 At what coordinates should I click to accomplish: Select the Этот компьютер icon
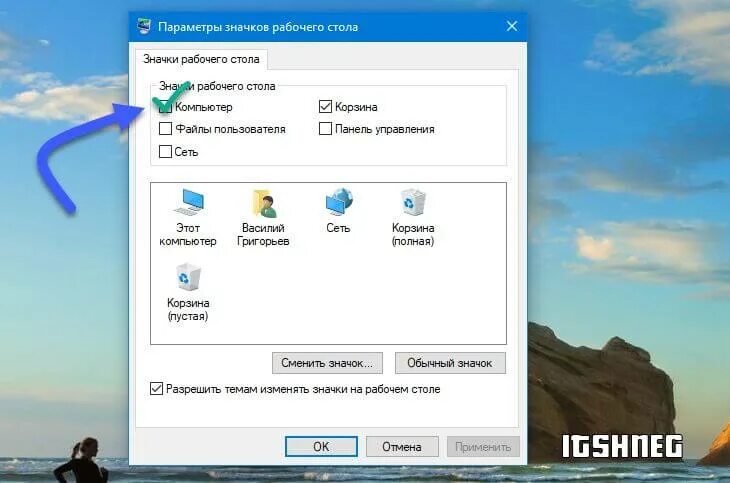coord(188,218)
